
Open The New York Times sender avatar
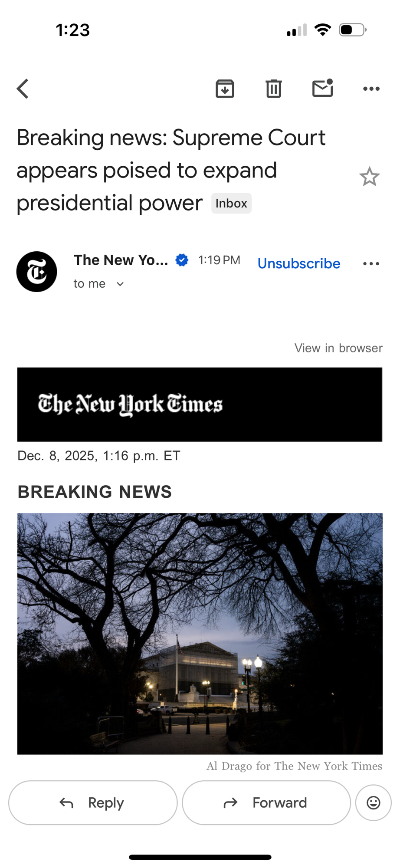click(x=37, y=272)
